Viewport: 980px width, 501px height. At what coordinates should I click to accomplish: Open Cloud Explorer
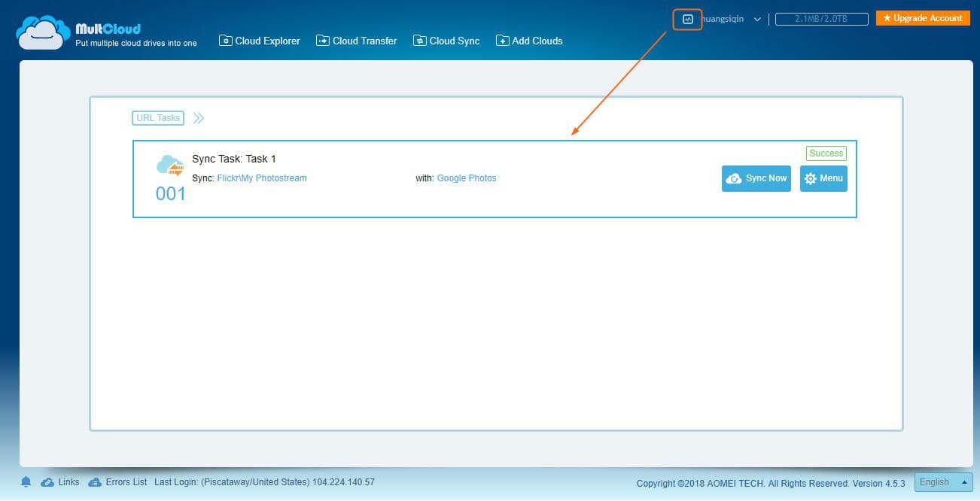[x=260, y=41]
